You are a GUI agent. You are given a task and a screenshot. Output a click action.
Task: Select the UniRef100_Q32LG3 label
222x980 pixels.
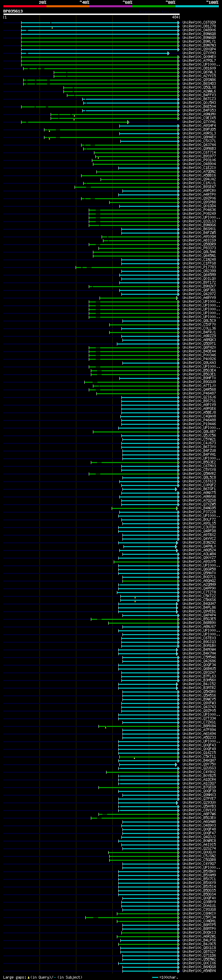pyautogui.click(x=199, y=221)
